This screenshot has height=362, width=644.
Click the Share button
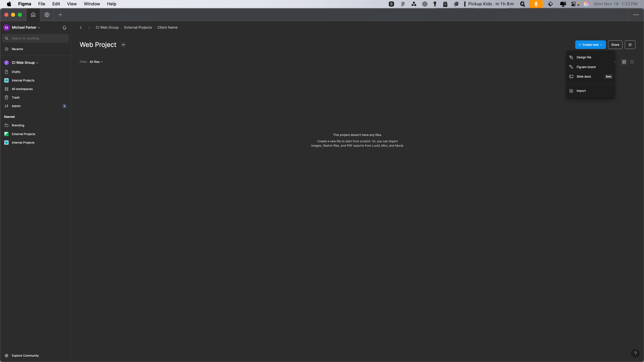pos(615,45)
